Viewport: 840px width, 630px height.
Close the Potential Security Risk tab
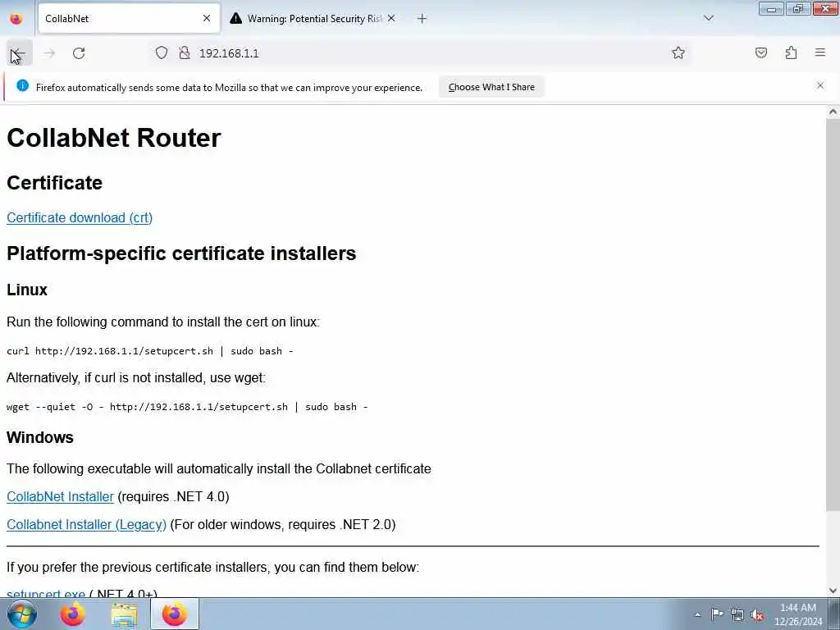tap(391, 18)
